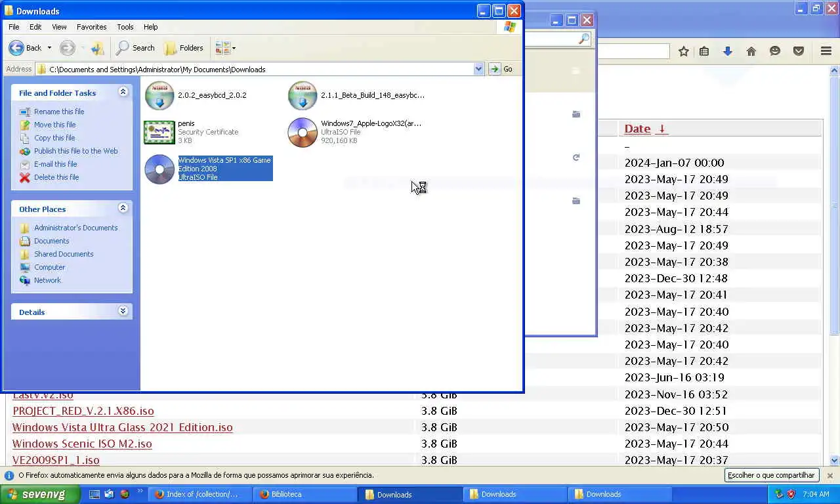The height and width of the screenshot is (504, 840).
Task: Open the Pocket icon in Firefox toolbar
Action: click(799, 51)
